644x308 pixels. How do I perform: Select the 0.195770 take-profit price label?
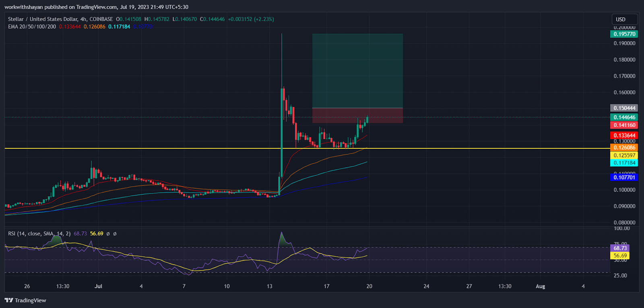[624, 34]
